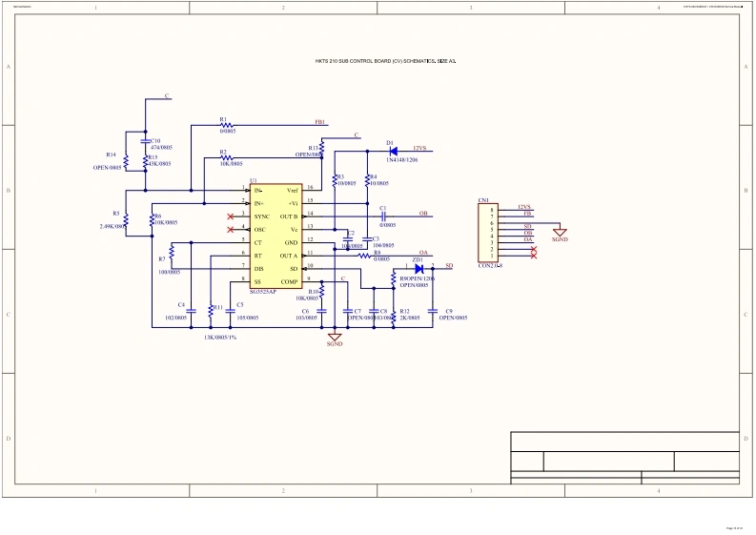Image resolution: width=756 pixels, height=535 pixels.
Task: Click capacitor C9 symbol
Action: click(x=434, y=311)
